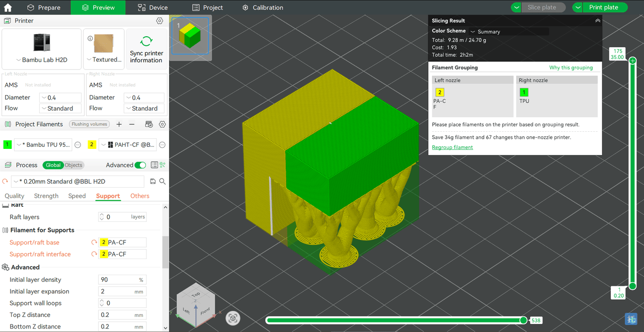Select plate 1 thumbnail
The width and height of the screenshot is (644, 332).
click(190, 36)
